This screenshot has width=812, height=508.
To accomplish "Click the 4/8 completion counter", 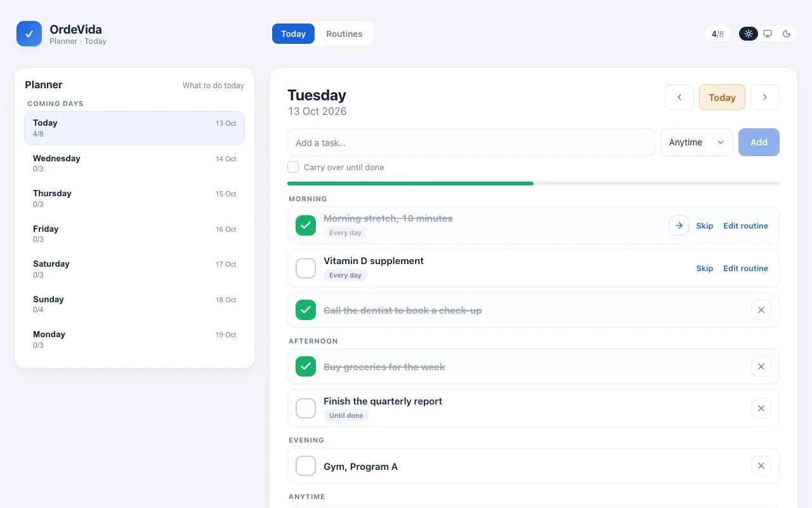I will (x=717, y=34).
